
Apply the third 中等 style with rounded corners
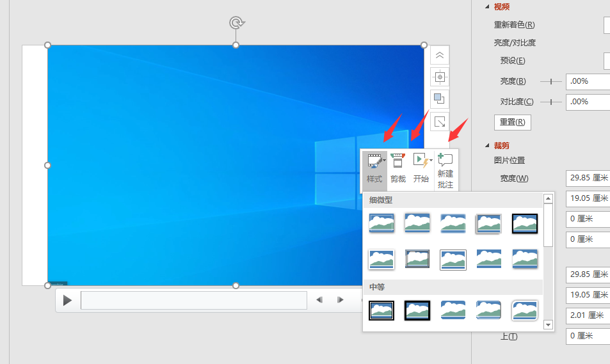click(x=453, y=310)
